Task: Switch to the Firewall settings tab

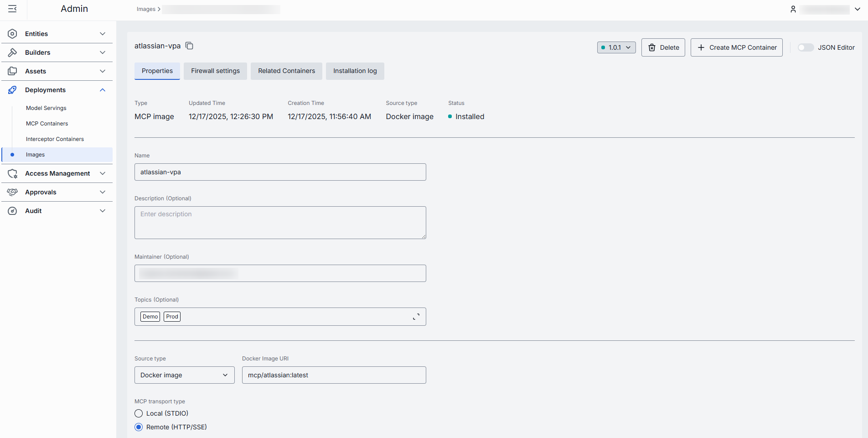Action: [x=215, y=71]
